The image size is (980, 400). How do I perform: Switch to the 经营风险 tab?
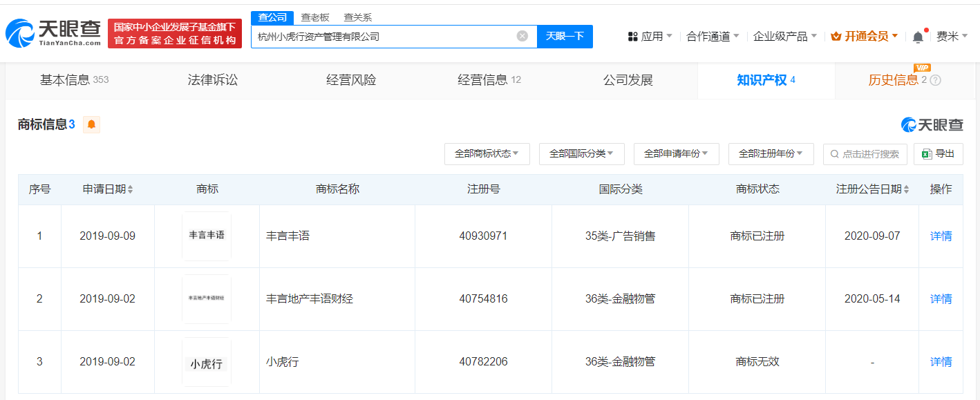click(x=351, y=80)
